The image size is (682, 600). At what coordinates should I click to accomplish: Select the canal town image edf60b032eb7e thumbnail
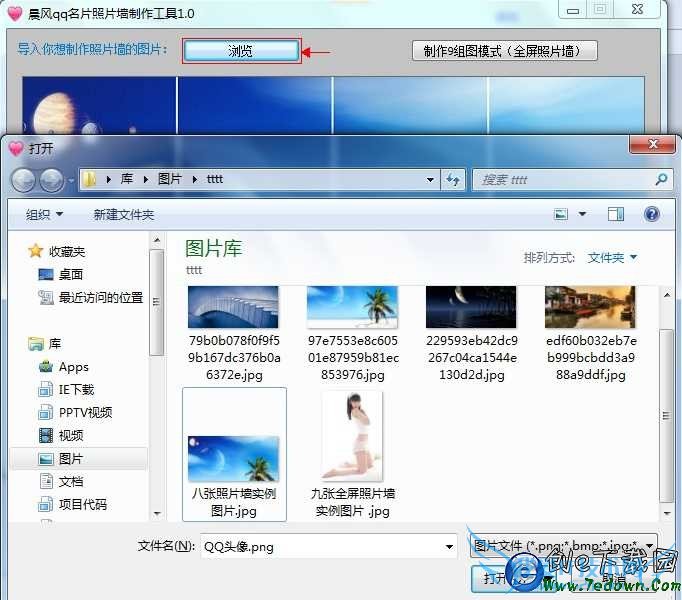click(590, 307)
